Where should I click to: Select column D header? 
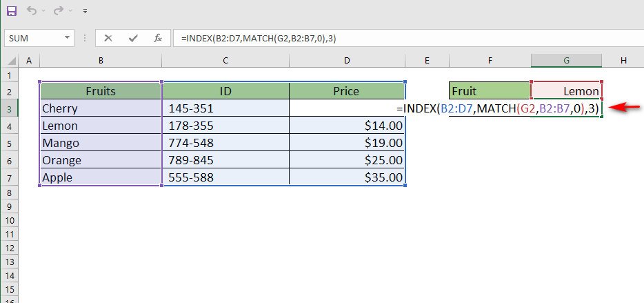point(348,61)
